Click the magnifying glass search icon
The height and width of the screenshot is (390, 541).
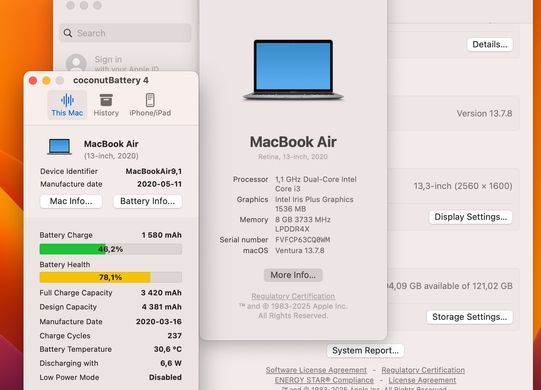click(x=68, y=33)
